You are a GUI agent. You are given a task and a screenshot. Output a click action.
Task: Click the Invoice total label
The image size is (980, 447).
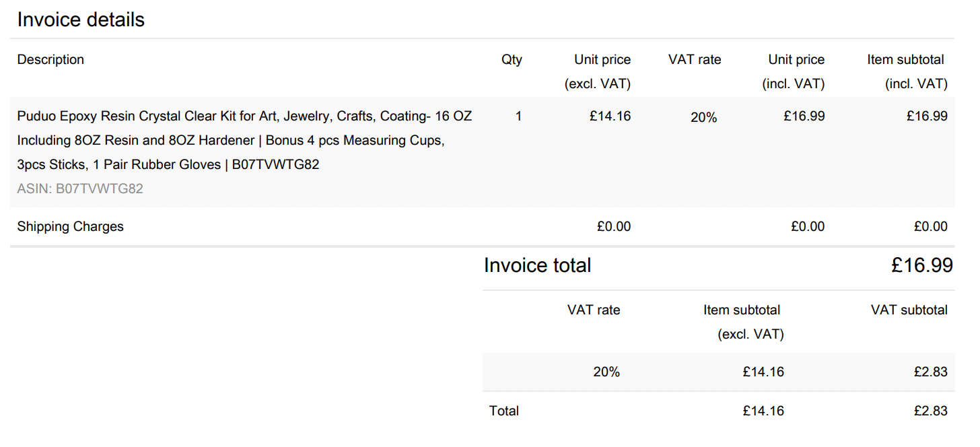[537, 265]
